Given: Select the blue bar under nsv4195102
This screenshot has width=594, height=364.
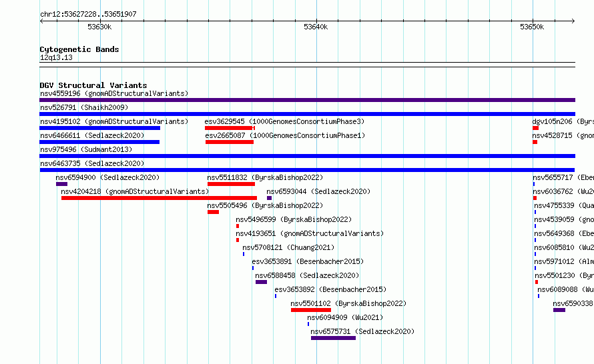Looking at the screenshot, I should click(99, 128).
